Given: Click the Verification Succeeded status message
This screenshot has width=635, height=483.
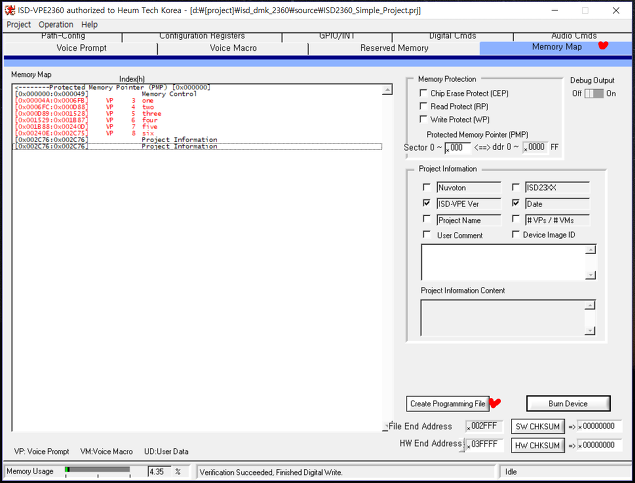Looking at the screenshot, I should (271, 472).
